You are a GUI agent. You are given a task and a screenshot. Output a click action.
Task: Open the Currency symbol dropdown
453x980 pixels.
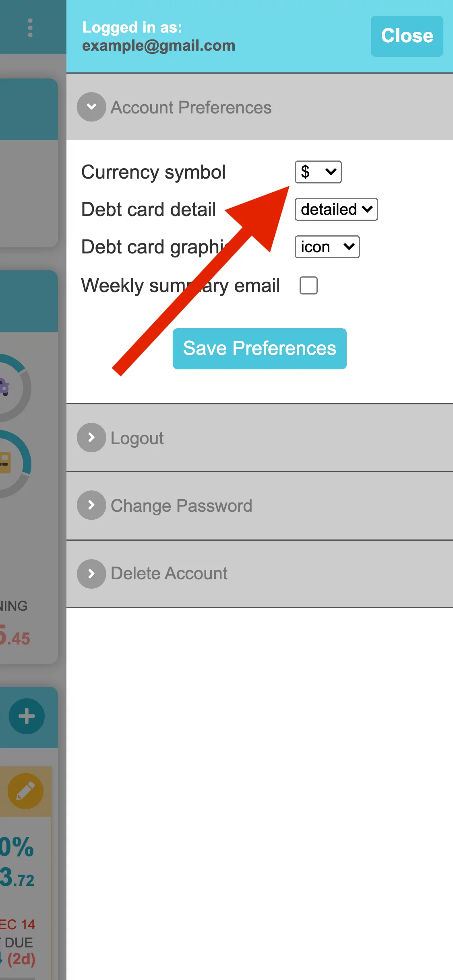coord(318,172)
